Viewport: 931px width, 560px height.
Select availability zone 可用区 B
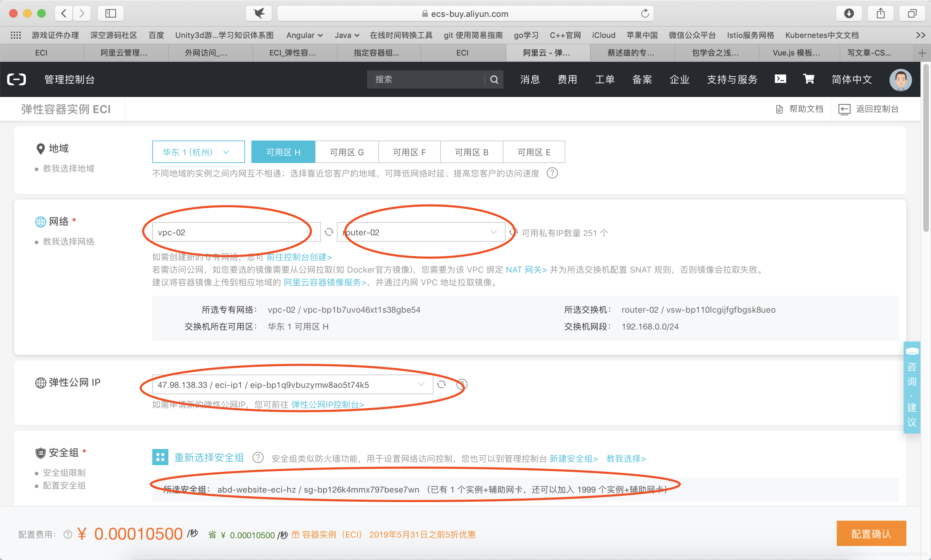[x=471, y=152]
